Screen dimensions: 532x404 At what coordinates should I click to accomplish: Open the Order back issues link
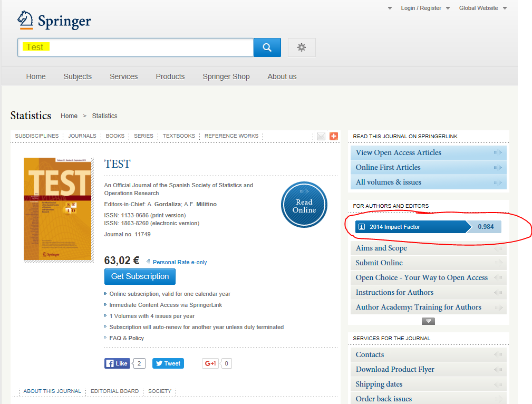click(x=428, y=399)
